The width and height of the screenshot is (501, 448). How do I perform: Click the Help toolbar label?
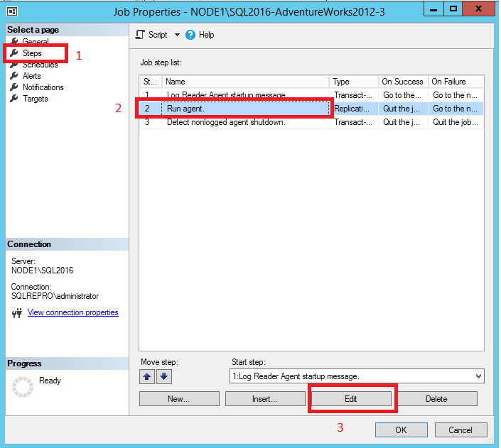(206, 35)
